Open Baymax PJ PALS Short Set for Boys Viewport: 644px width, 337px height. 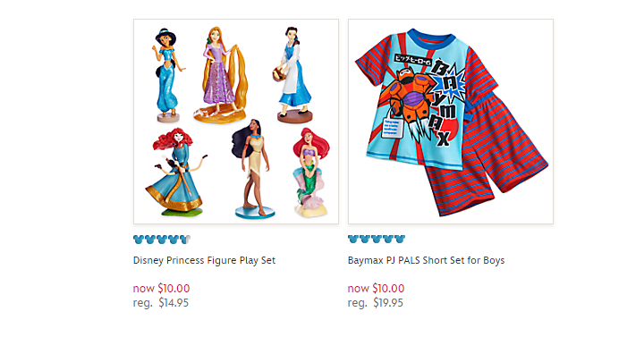point(426,260)
